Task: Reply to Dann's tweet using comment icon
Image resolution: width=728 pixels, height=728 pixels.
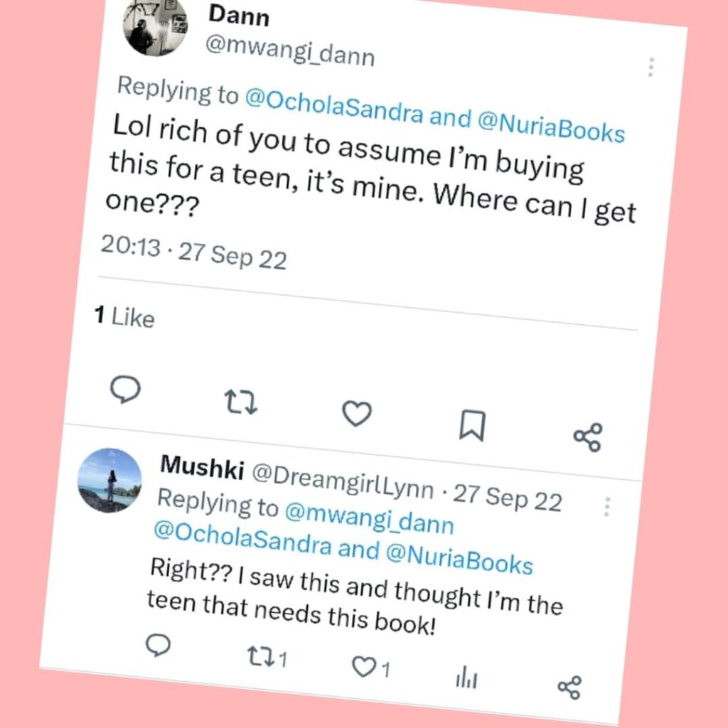Action: pyautogui.click(x=125, y=389)
